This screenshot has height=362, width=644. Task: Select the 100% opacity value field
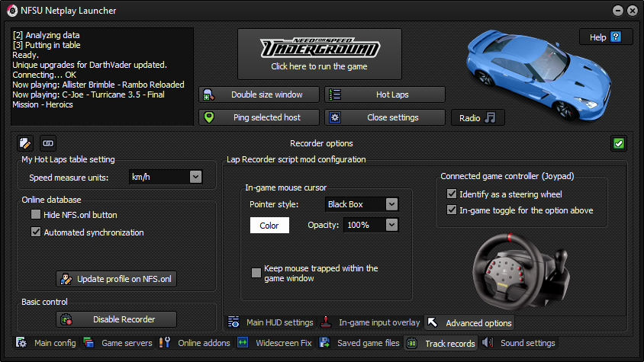[371, 225]
